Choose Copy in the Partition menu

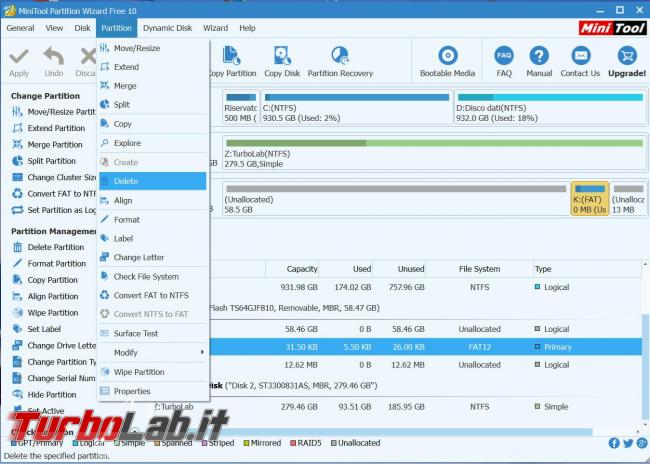[153, 124]
